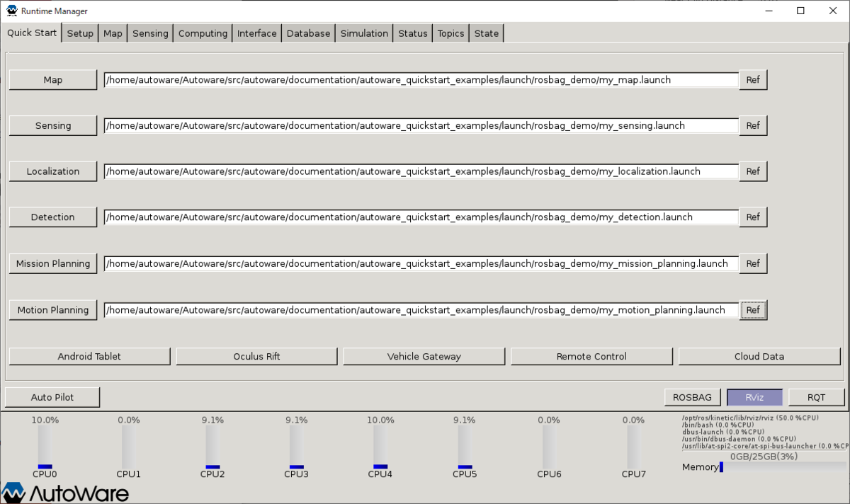Select the dbus-launch process line
This screenshot has height=504, width=850.
[722, 432]
